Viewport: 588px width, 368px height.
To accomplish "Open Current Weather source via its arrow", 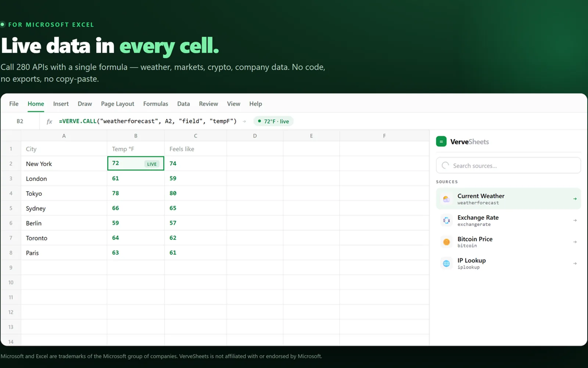I will pos(575,199).
